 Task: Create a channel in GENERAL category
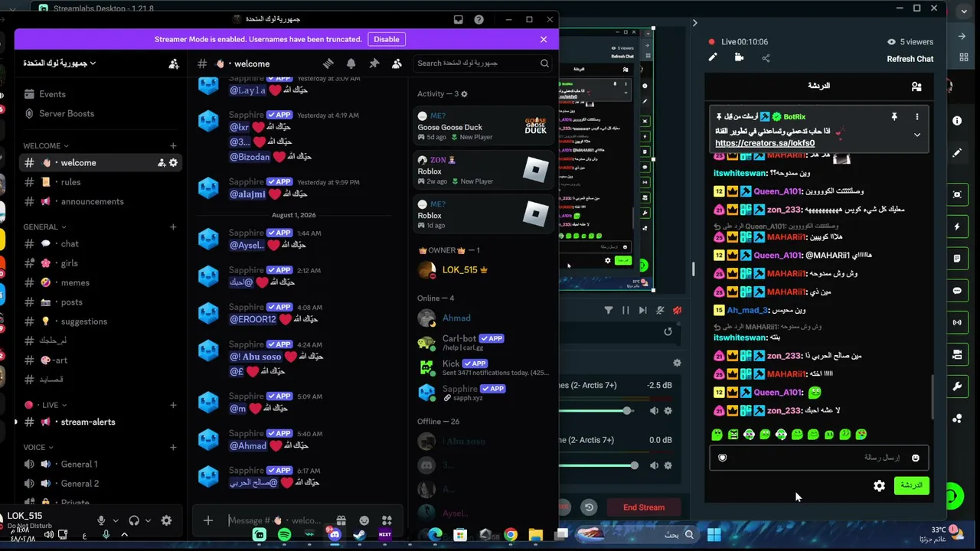(x=173, y=227)
